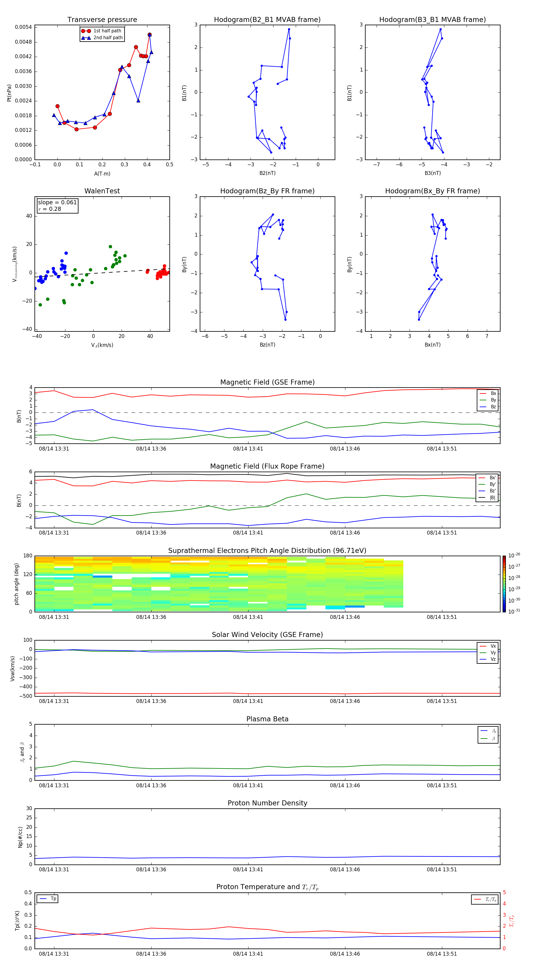Viewport: 535px width, 980px height.
Task: Click the "Plasma Beta" plot title
Action: point(267,719)
